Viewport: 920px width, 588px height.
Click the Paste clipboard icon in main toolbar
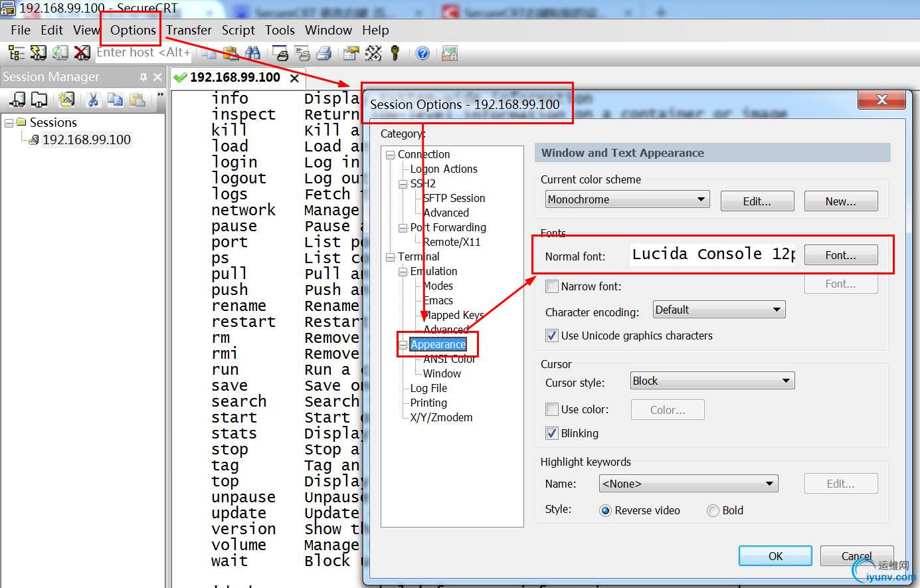[x=230, y=53]
